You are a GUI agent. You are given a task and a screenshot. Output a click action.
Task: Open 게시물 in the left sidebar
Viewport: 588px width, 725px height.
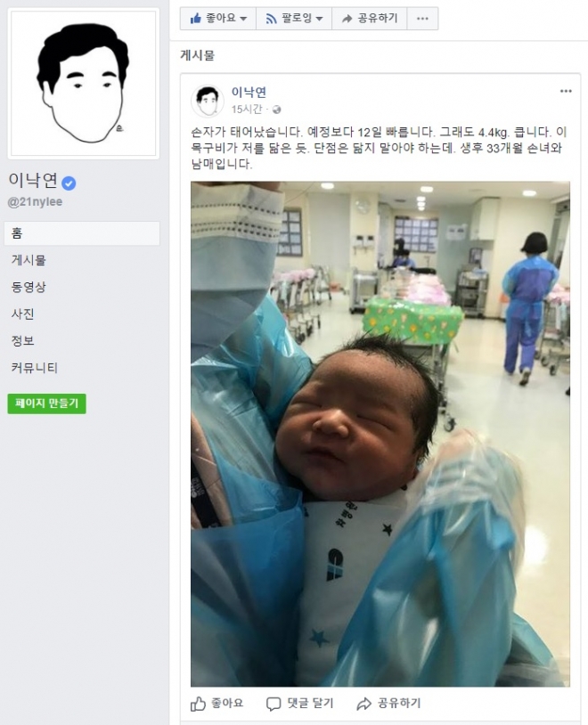point(29,260)
